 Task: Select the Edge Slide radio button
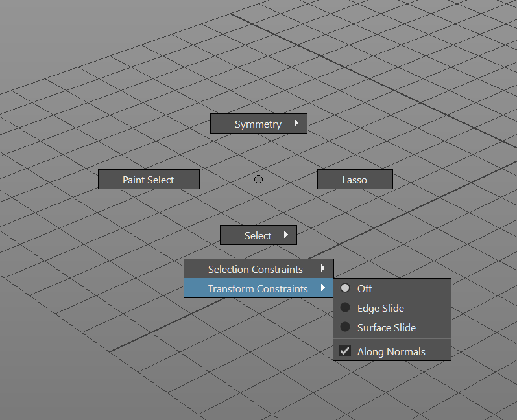[345, 307]
